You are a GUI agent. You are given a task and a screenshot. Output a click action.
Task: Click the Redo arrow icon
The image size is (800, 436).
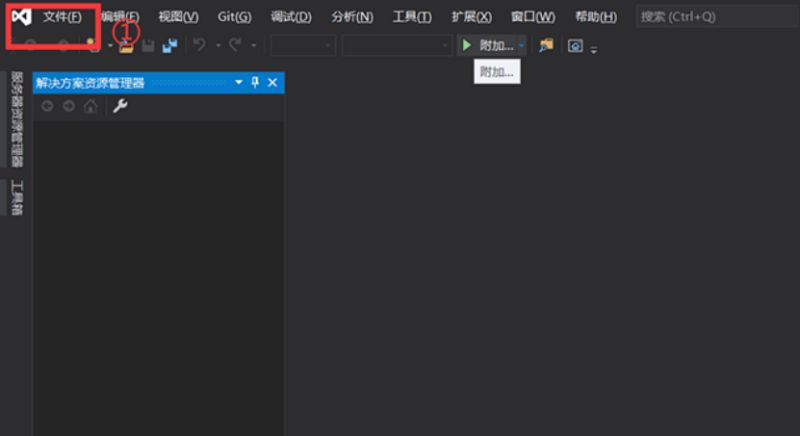coord(236,46)
